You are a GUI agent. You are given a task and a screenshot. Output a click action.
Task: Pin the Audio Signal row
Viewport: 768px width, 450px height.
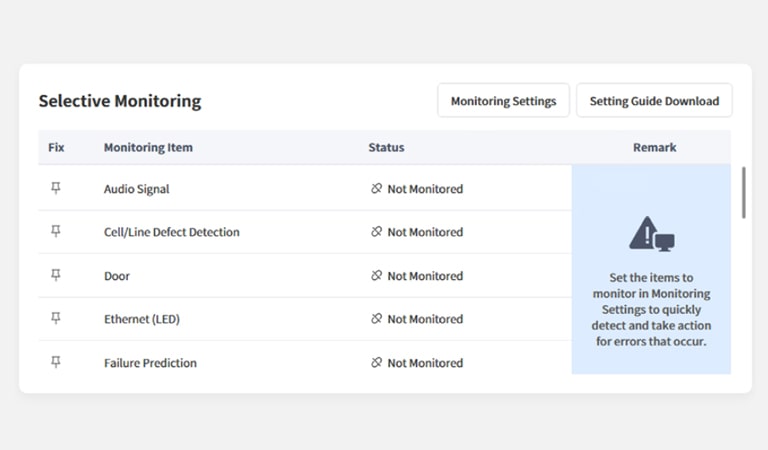[56, 188]
